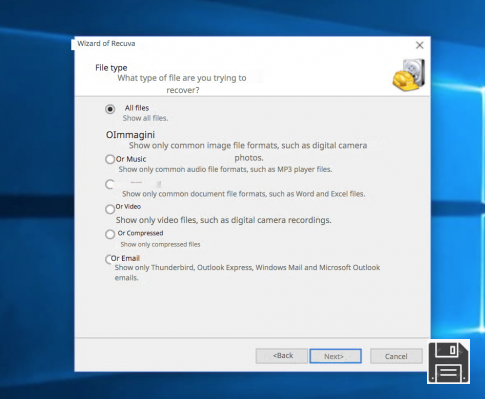Cancel the Recuva wizard
This screenshot has width=485, height=399.
tap(396, 356)
